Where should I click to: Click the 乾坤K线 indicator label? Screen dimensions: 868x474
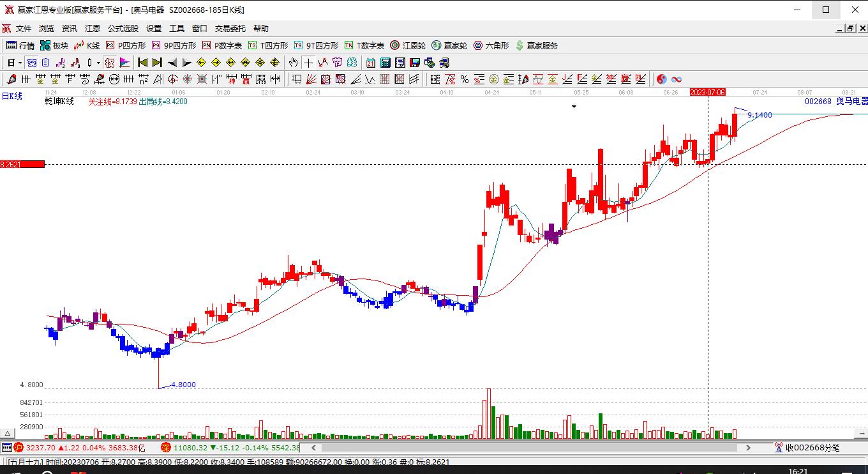59,102
